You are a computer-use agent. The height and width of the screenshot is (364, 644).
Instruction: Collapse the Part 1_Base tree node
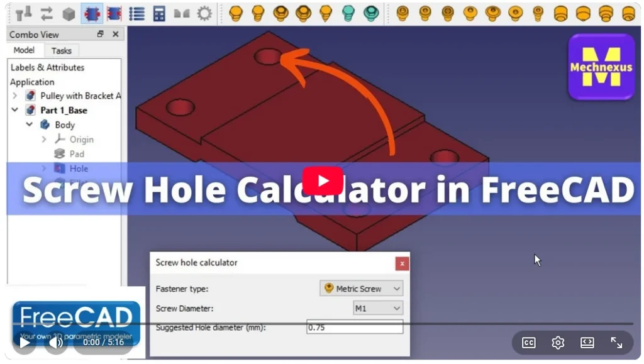pyautogui.click(x=15, y=110)
